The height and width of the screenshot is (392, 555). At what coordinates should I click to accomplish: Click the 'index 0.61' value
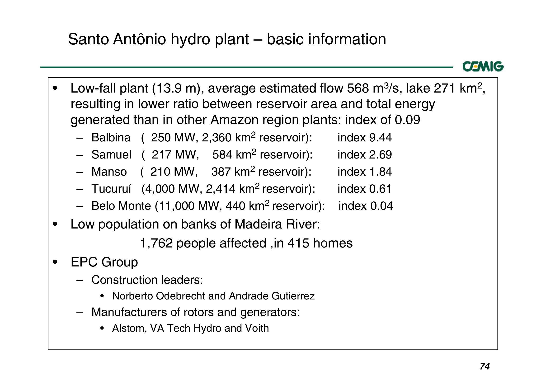click(x=364, y=189)
